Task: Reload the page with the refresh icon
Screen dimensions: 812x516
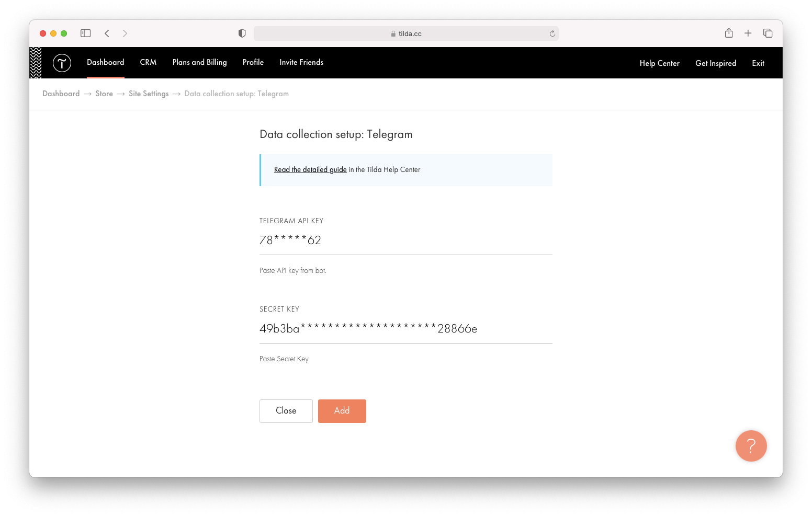Action: [552, 33]
